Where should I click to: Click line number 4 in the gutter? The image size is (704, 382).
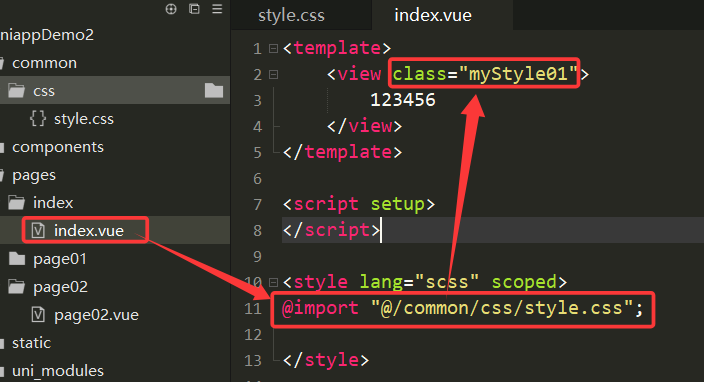click(257, 127)
